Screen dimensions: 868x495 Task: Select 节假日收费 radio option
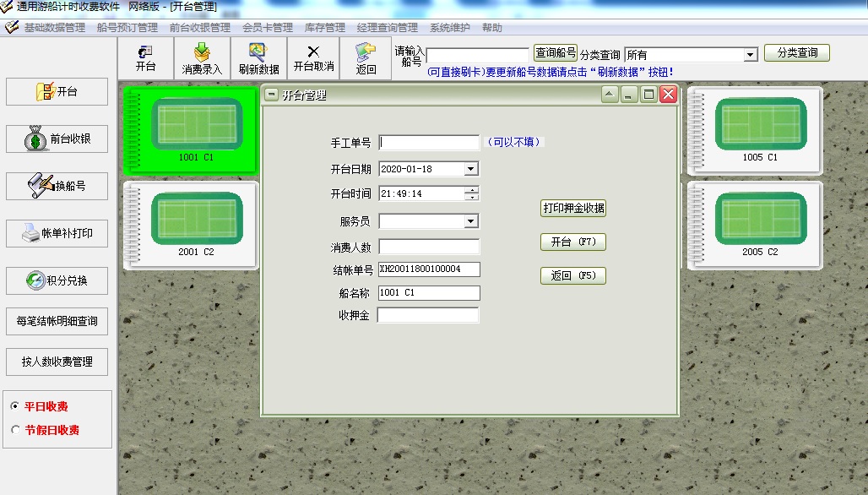(x=15, y=430)
